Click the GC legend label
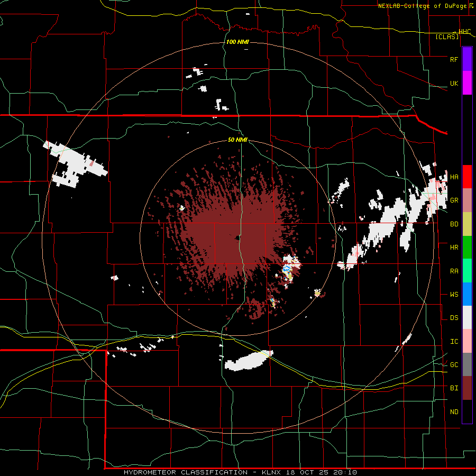The width and height of the screenshot is (476, 476). pos(454,364)
